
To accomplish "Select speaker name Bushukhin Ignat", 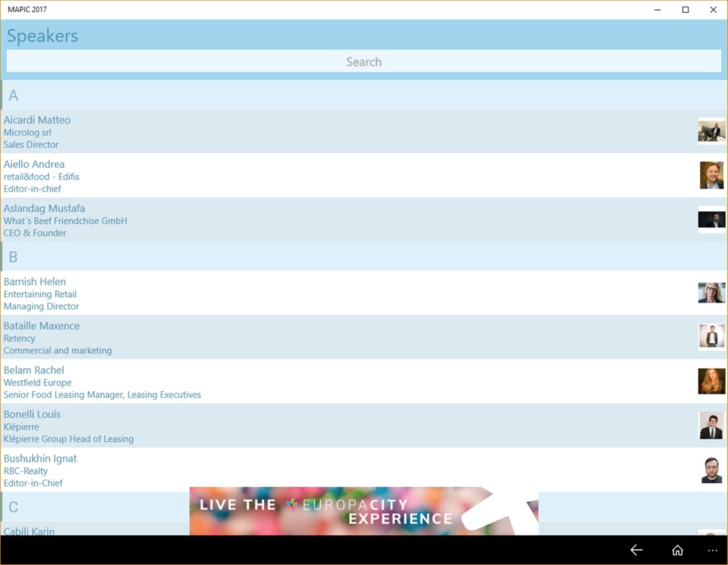I will 40,459.
